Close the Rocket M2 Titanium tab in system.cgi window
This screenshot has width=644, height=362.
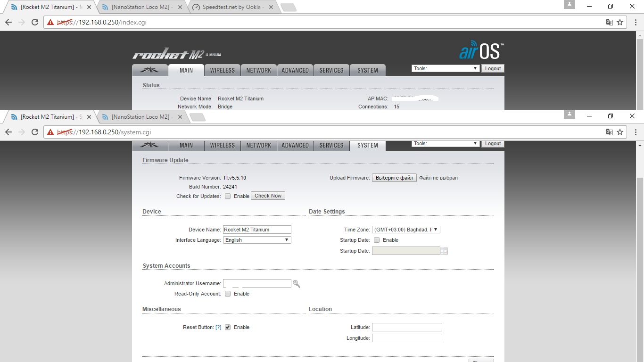coord(89,116)
